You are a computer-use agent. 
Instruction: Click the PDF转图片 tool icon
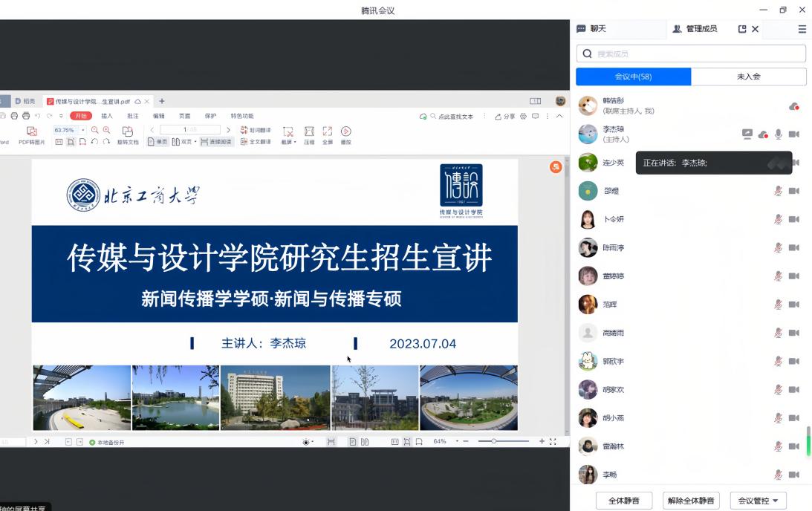pyautogui.click(x=31, y=131)
